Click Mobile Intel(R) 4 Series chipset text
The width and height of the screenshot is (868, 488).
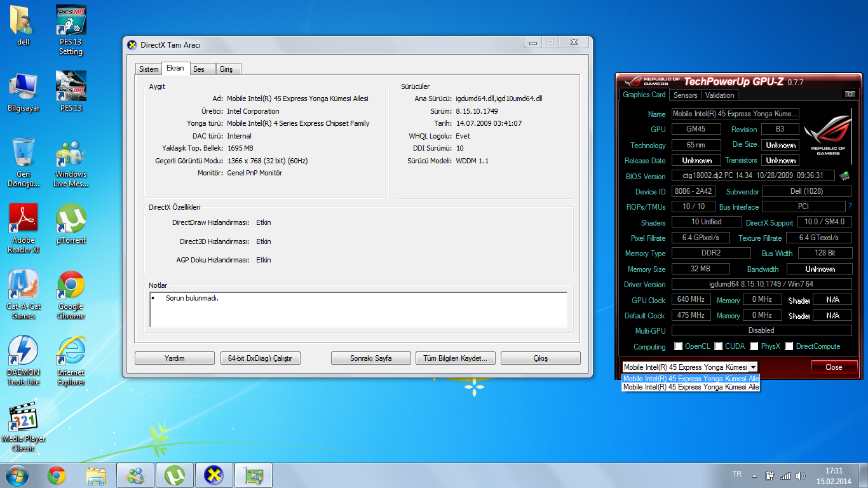(x=298, y=123)
